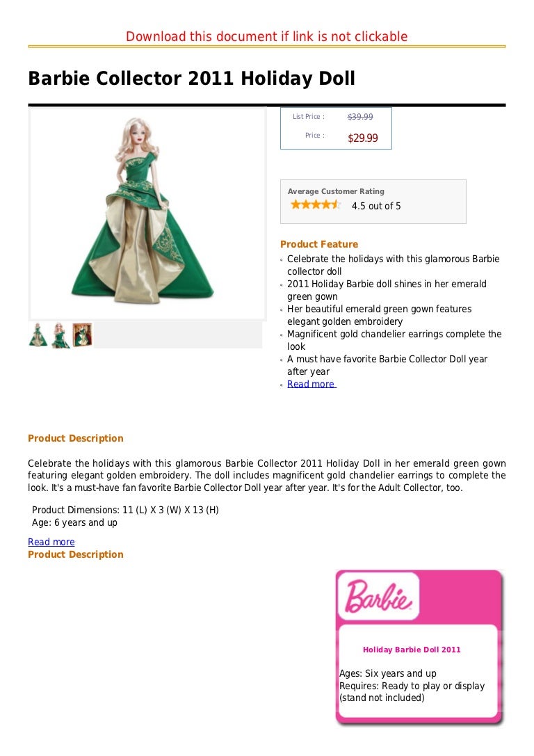Viewport: 534px width, 756px height.
Task: Click the 'Download this document' red link
Action: [x=266, y=37]
